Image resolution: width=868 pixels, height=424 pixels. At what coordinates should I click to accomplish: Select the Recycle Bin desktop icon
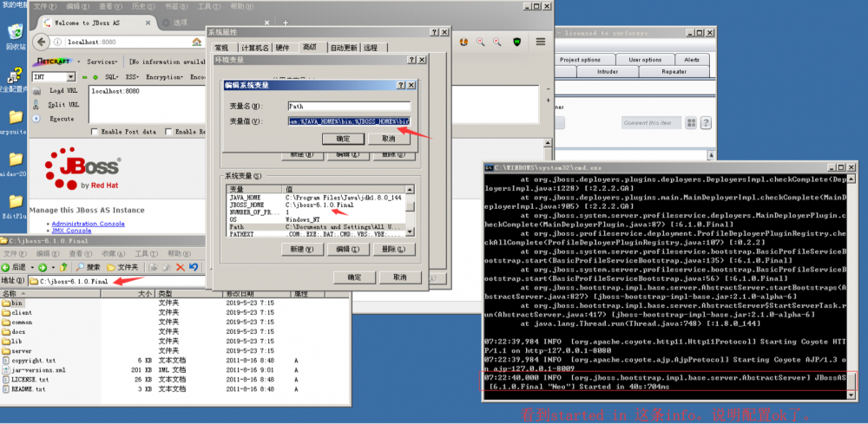(x=16, y=36)
